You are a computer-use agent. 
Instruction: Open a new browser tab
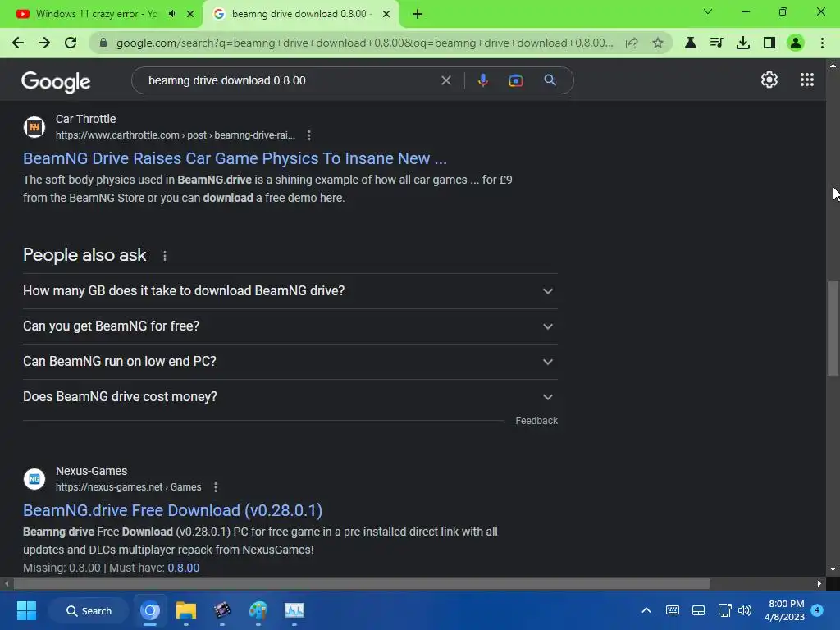418,14
